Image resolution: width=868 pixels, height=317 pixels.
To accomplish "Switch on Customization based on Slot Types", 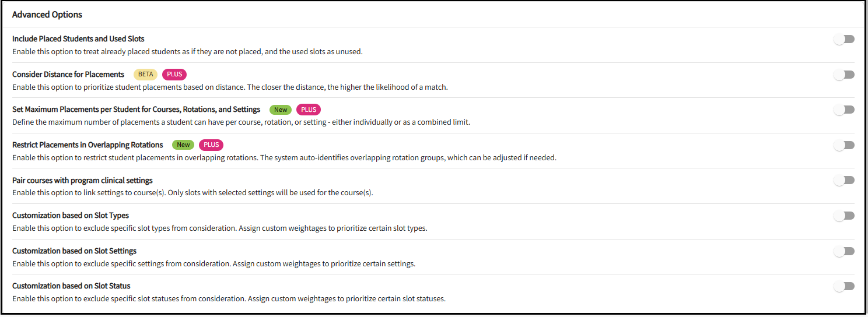I will [844, 216].
